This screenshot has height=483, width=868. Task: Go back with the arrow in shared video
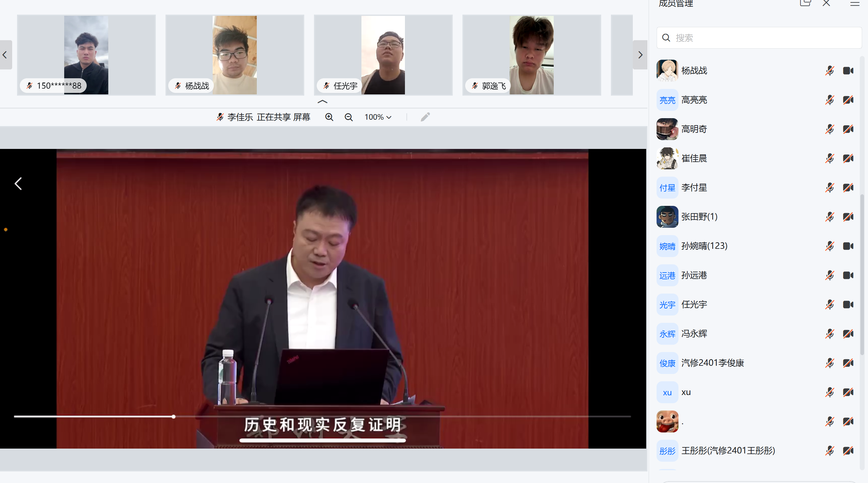tap(18, 184)
